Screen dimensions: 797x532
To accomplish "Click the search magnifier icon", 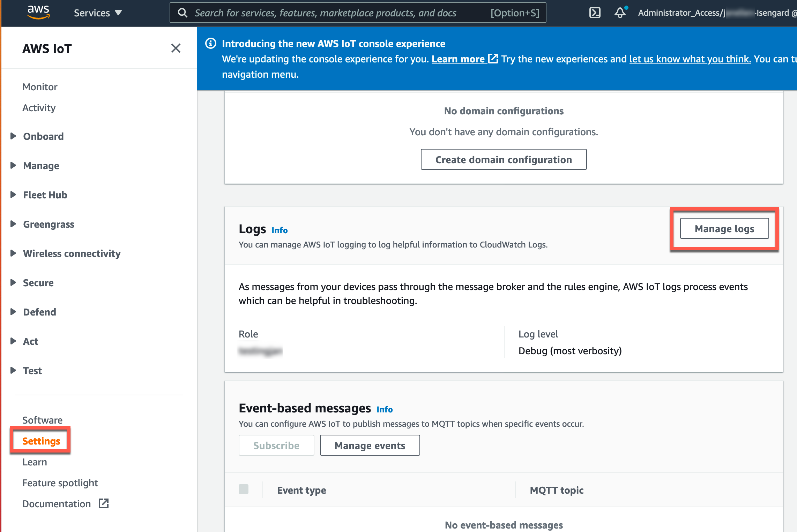I will point(183,13).
